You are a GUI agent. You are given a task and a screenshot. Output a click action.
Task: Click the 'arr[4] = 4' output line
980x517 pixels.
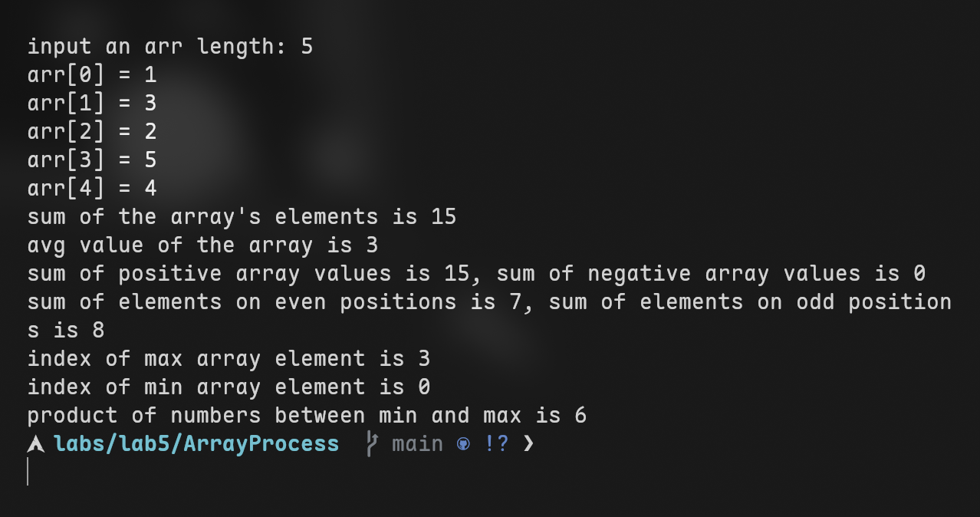pyautogui.click(x=92, y=189)
